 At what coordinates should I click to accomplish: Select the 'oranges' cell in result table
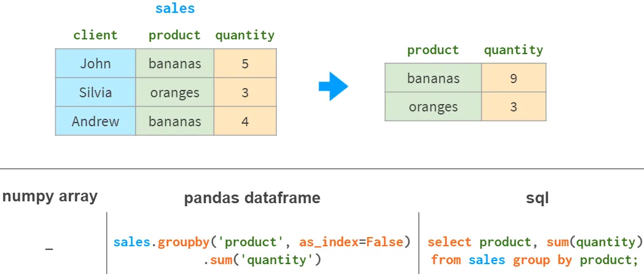tap(433, 107)
